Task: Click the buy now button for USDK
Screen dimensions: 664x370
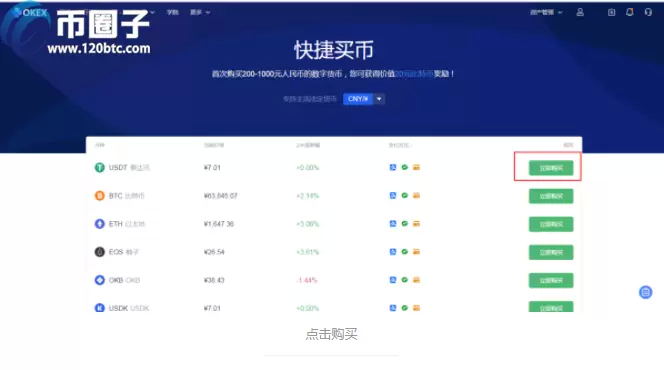Action: (x=551, y=307)
